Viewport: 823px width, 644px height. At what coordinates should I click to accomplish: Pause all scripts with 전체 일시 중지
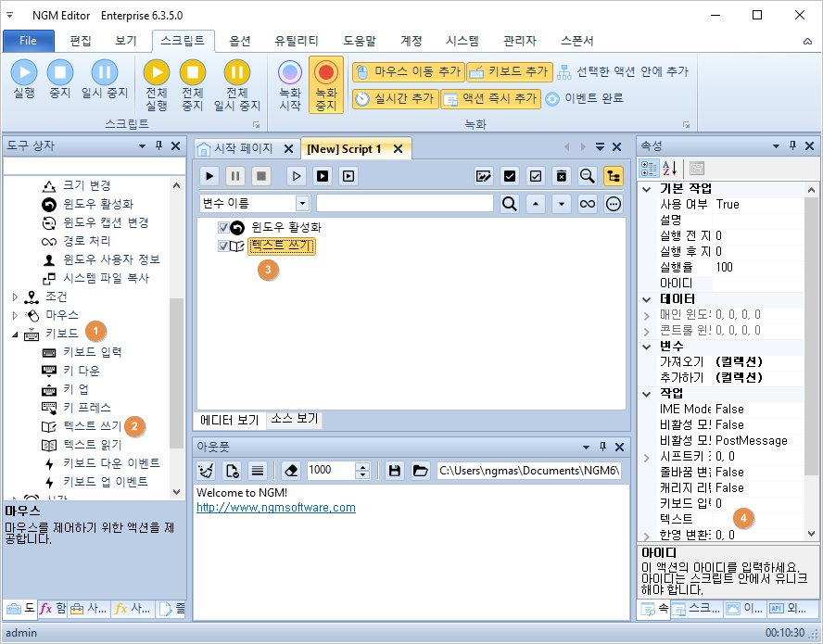[237, 85]
